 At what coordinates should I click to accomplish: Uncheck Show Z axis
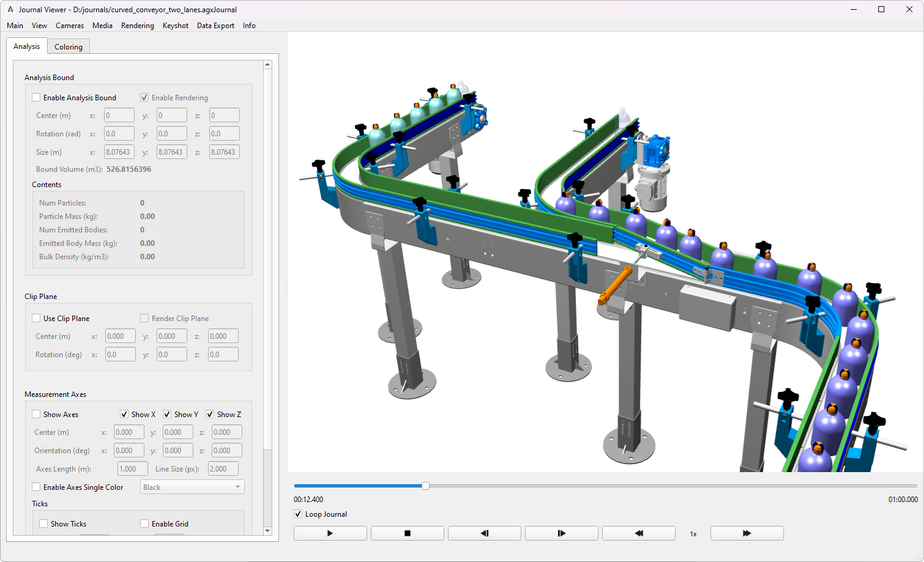pyautogui.click(x=210, y=414)
